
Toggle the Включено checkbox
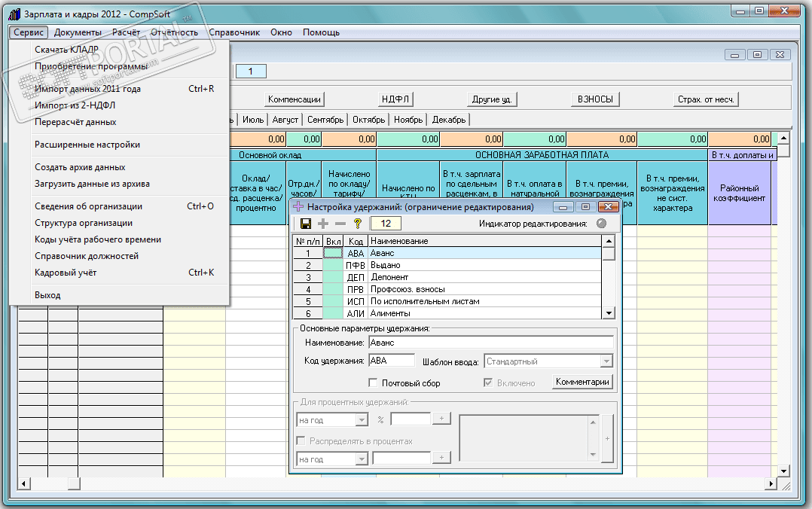tap(488, 383)
